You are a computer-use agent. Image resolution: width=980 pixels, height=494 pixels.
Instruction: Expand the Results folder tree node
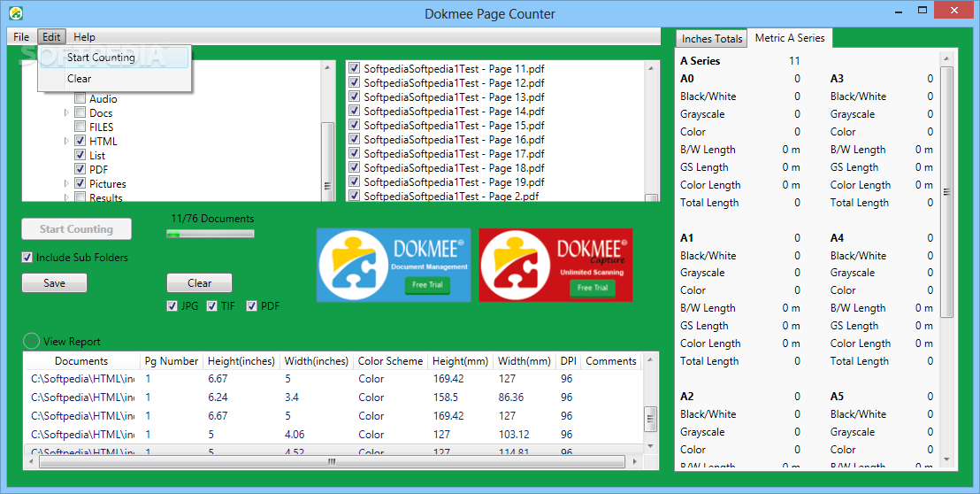coord(67,197)
